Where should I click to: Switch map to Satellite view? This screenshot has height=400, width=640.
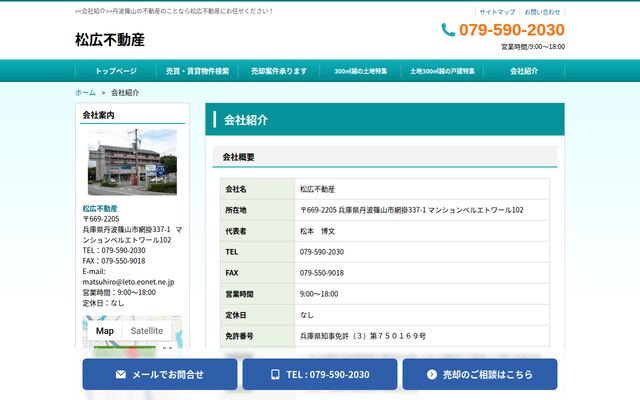click(x=147, y=331)
